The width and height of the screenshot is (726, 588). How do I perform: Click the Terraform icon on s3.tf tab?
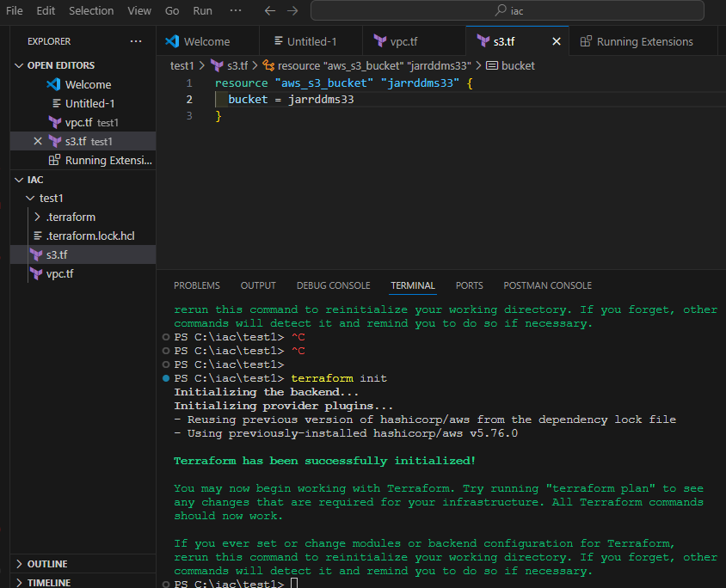click(x=483, y=41)
